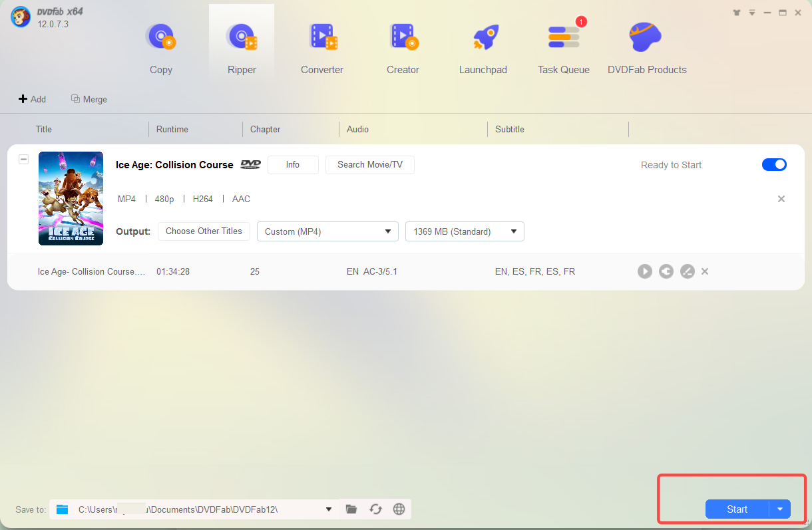Image resolution: width=812 pixels, height=530 pixels.
Task: Select the Ice Age- Collision Course title name
Action: 91,271
